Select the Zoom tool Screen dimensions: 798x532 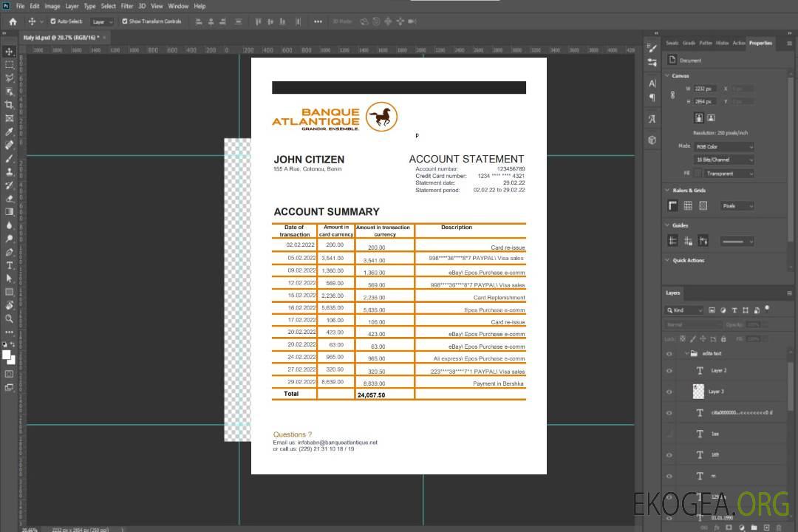(x=10, y=318)
